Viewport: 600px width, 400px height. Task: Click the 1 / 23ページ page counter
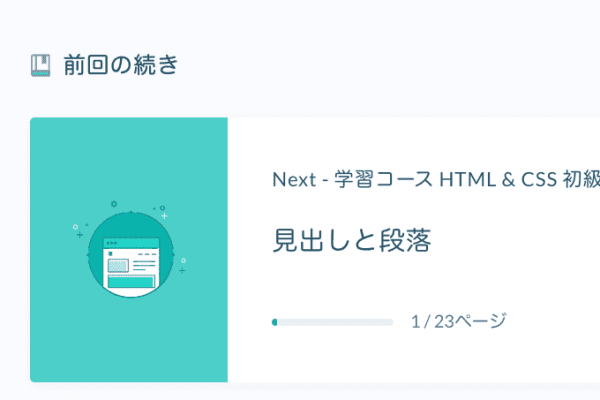pos(458,321)
